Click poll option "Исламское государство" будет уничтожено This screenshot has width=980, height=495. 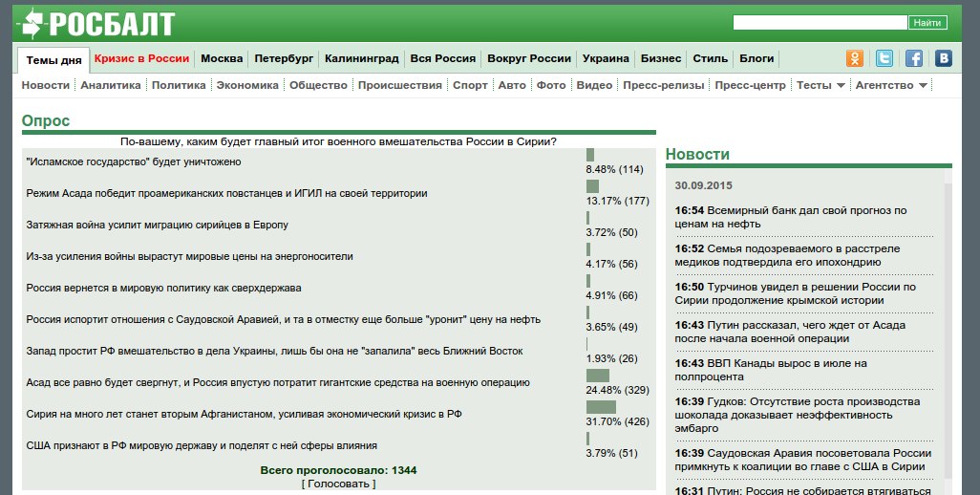pyautogui.click(x=134, y=161)
